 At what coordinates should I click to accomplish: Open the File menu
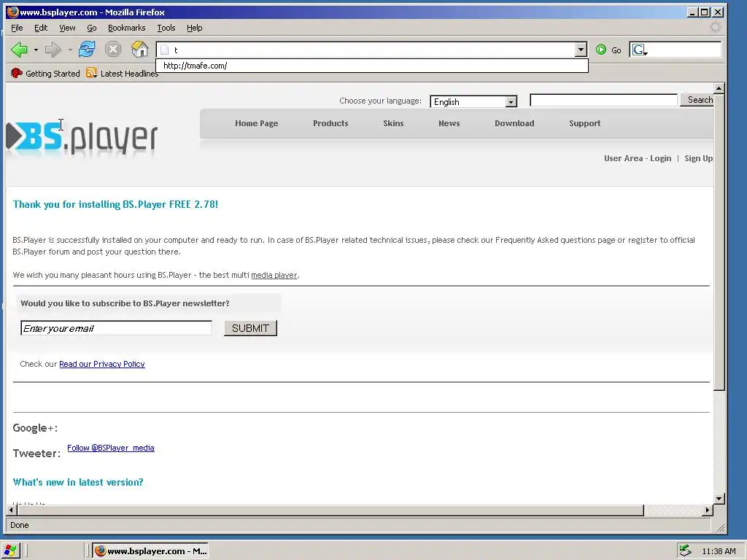tap(17, 28)
